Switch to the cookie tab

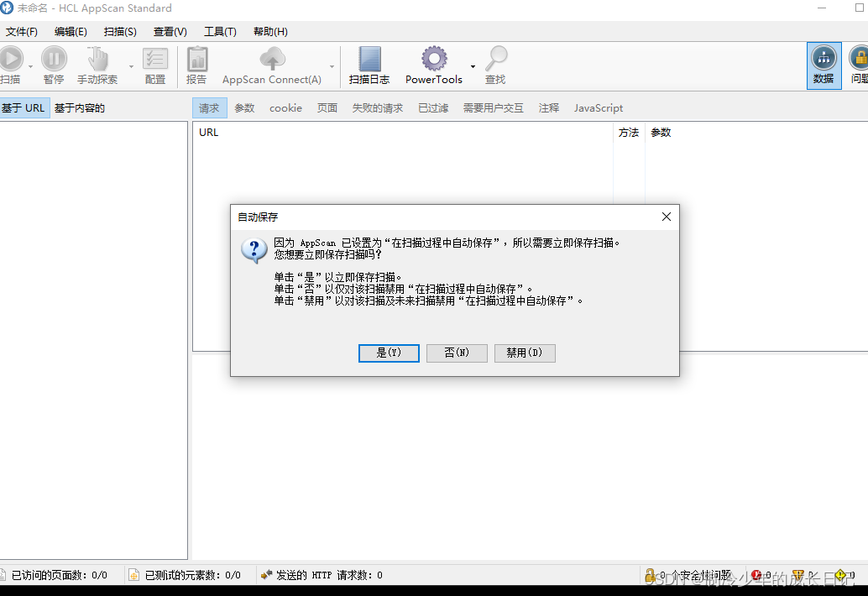click(x=285, y=107)
